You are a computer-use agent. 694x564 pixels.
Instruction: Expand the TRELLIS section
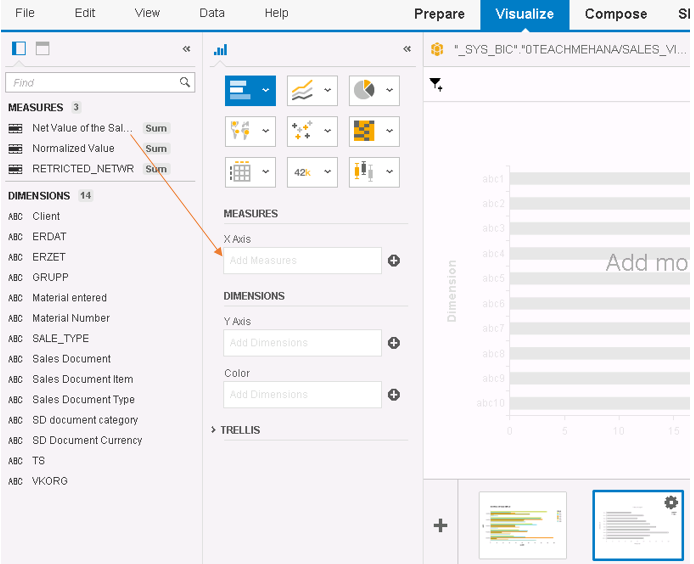click(213, 430)
